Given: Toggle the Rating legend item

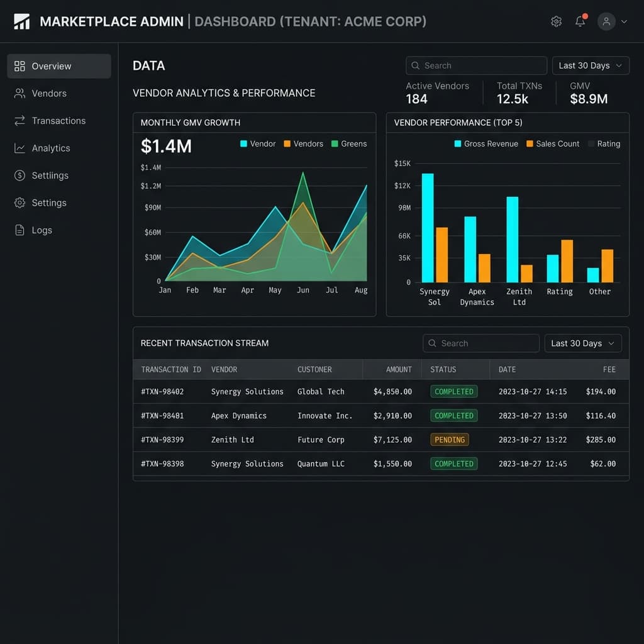Looking at the screenshot, I should pos(604,144).
